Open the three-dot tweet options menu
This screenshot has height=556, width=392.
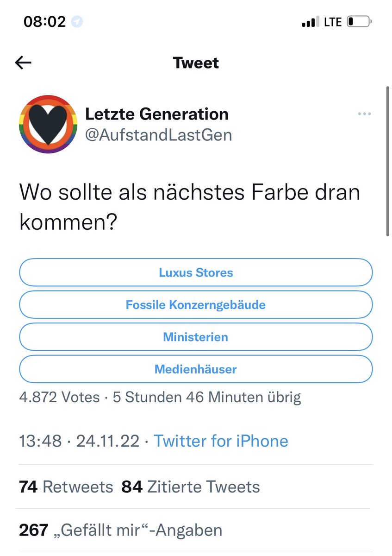tap(365, 114)
